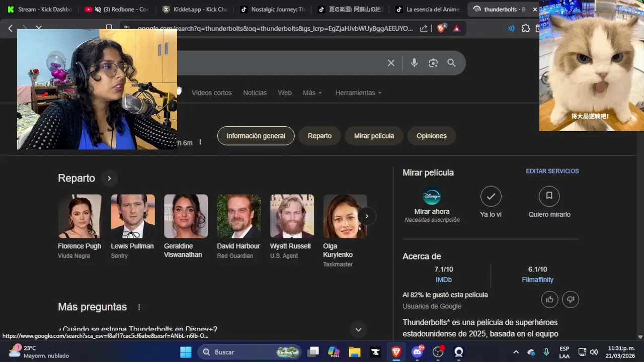Click the volume speaker tray icon
644x362 pixels.
tap(594, 352)
